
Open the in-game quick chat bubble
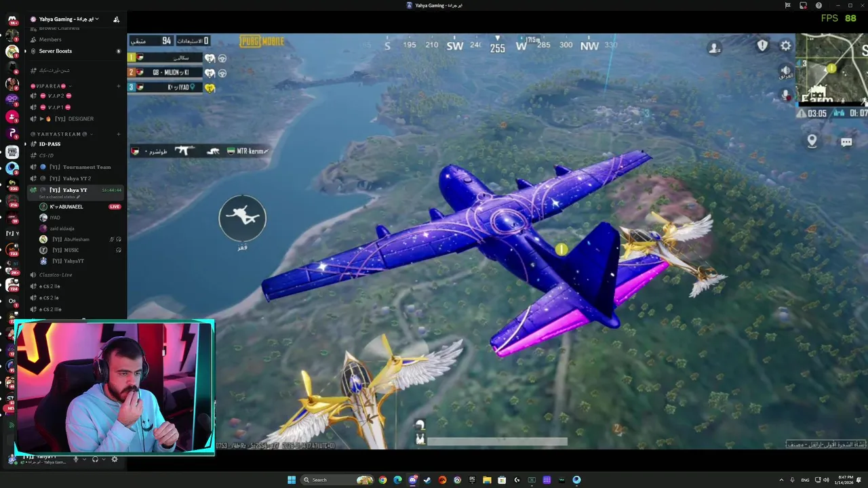tap(846, 142)
